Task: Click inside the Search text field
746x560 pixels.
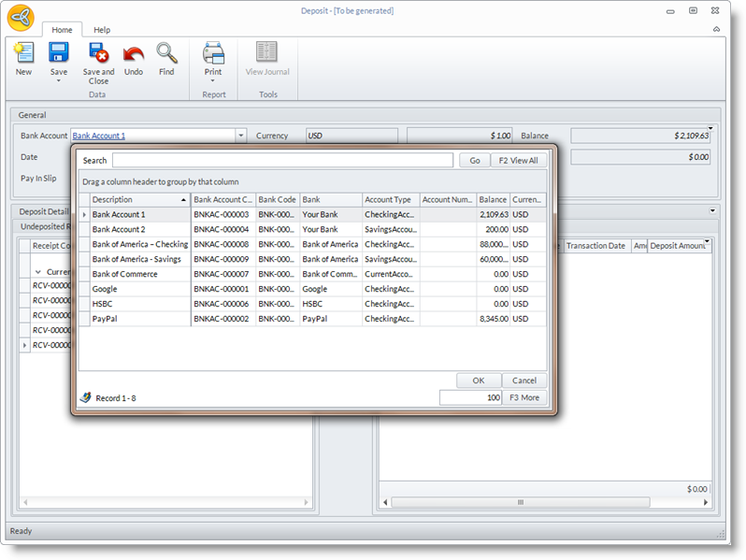Action: click(282, 161)
